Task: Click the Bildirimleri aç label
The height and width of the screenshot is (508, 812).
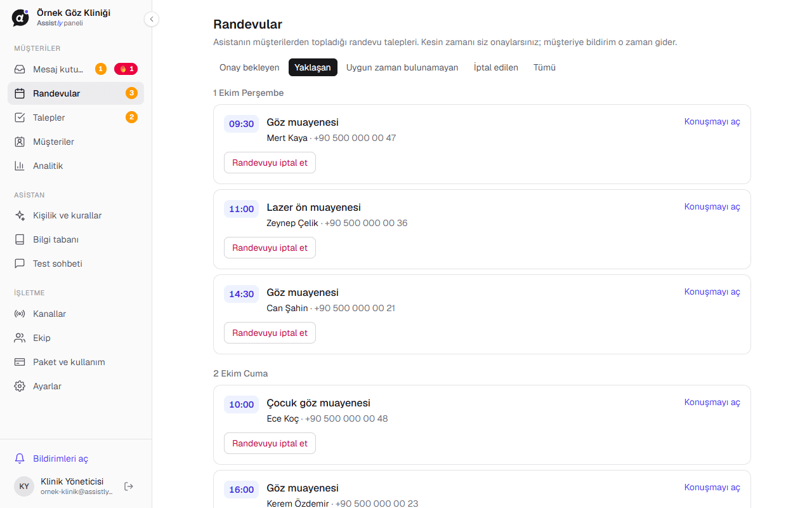Action: point(61,458)
